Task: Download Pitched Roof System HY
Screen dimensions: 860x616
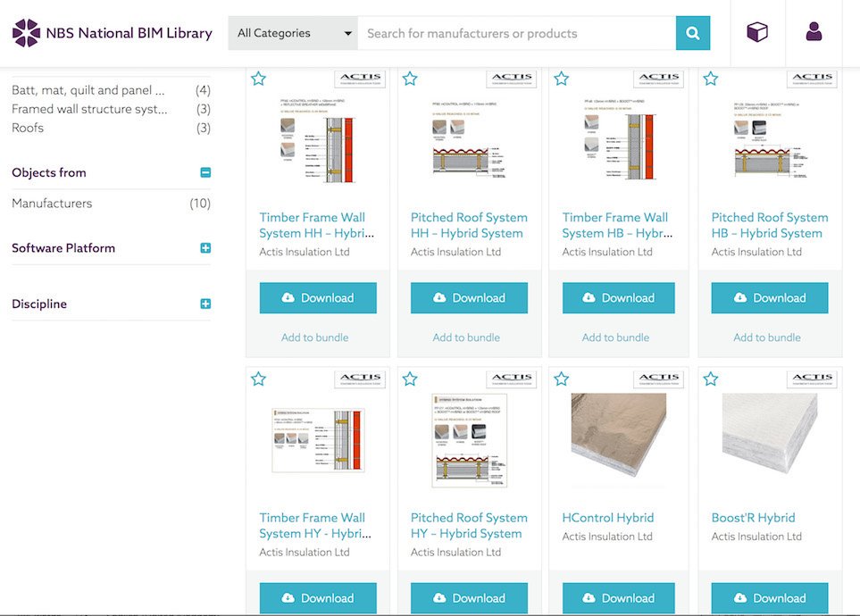Action: tap(470, 598)
